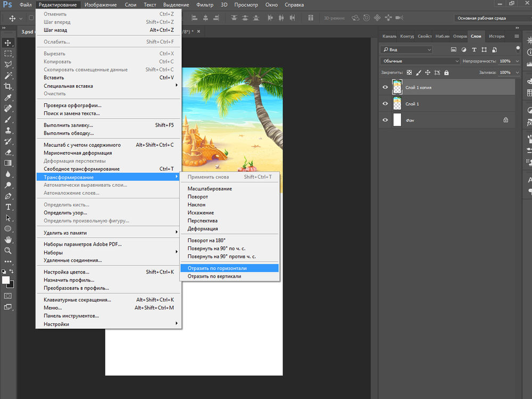Select the Pen tool

click(8, 196)
